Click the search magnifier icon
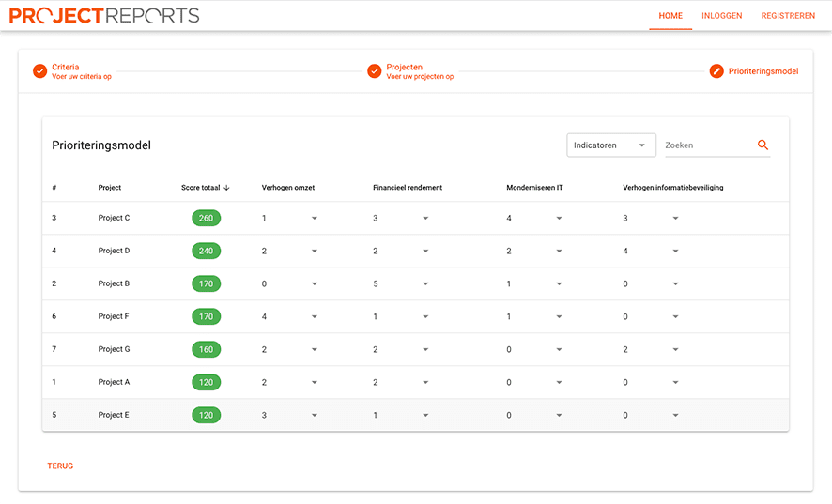832x504 pixels. click(x=763, y=145)
